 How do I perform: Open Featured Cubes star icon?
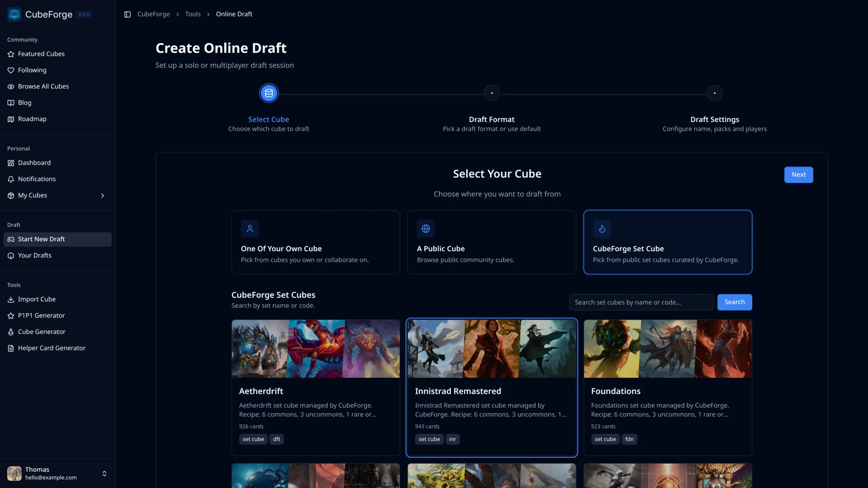click(11, 54)
